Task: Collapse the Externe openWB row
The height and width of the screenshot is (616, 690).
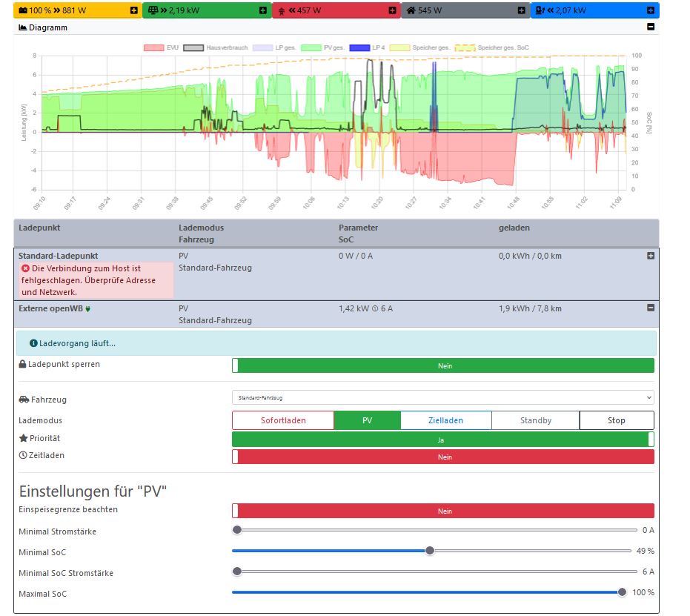Action: point(651,308)
